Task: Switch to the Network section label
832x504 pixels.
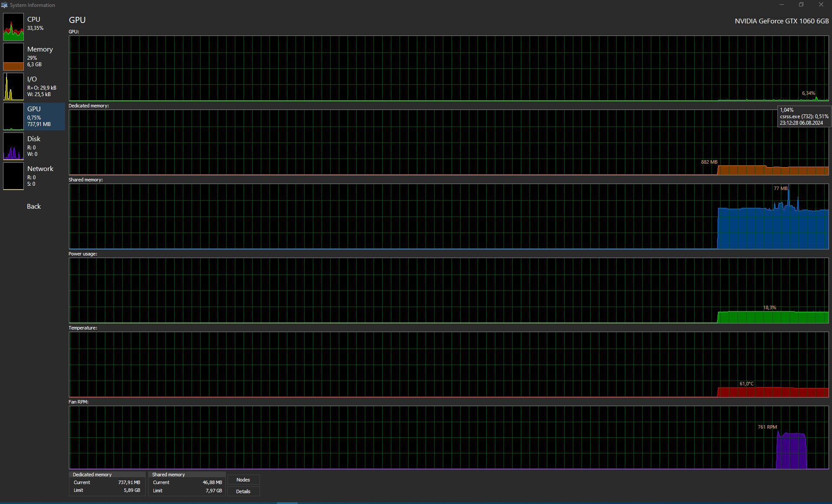Action: (40, 169)
